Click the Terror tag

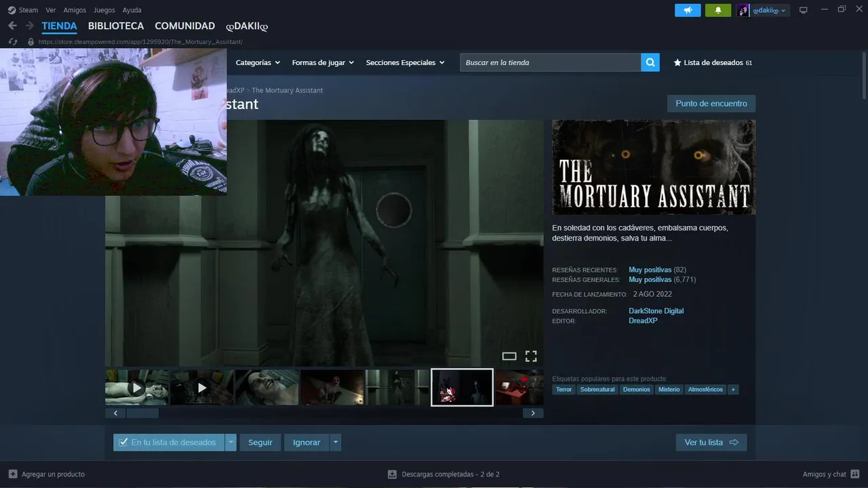pos(564,390)
